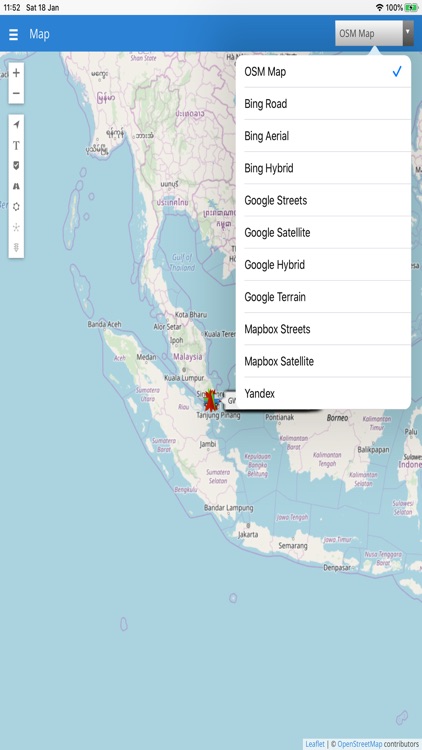Tap the Gulf of Thailand label

(x=182, y=263)
